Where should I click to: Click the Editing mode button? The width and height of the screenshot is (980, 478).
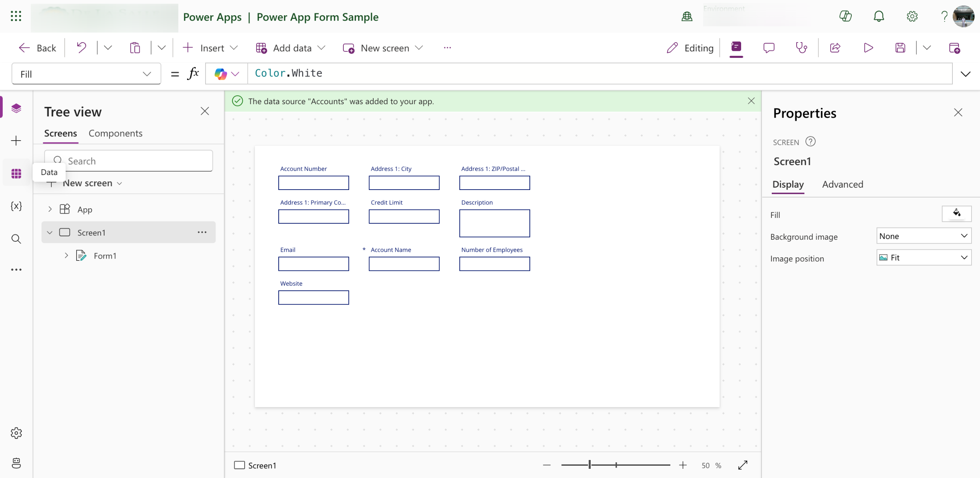pyautogui.click(x=690, y=48)
